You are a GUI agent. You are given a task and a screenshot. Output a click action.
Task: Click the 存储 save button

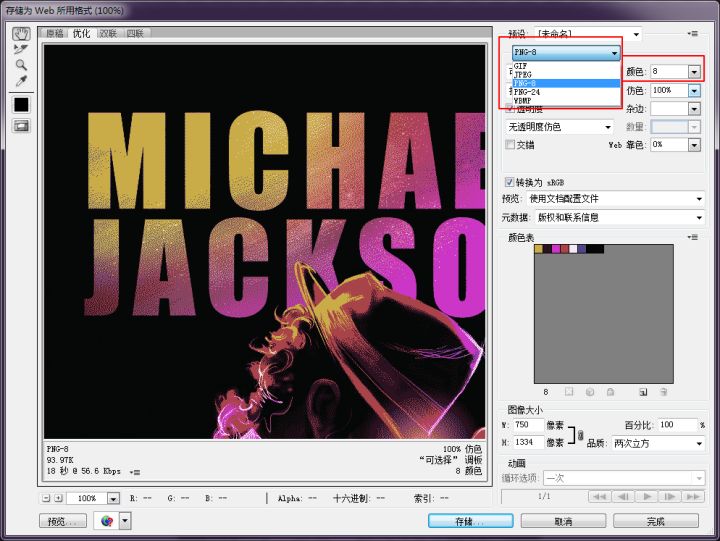471,521
